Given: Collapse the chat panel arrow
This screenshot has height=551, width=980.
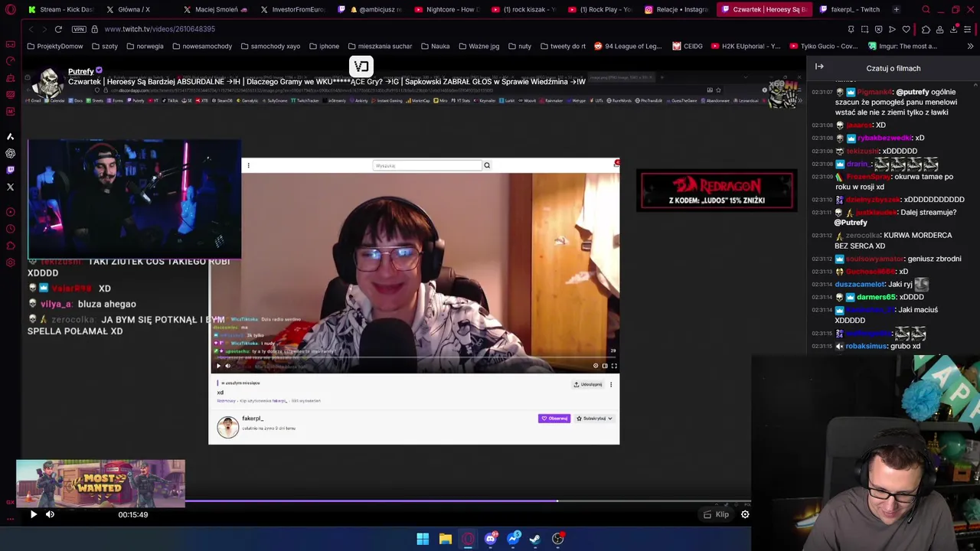Looking at the screenshot, I should point(819,67).
